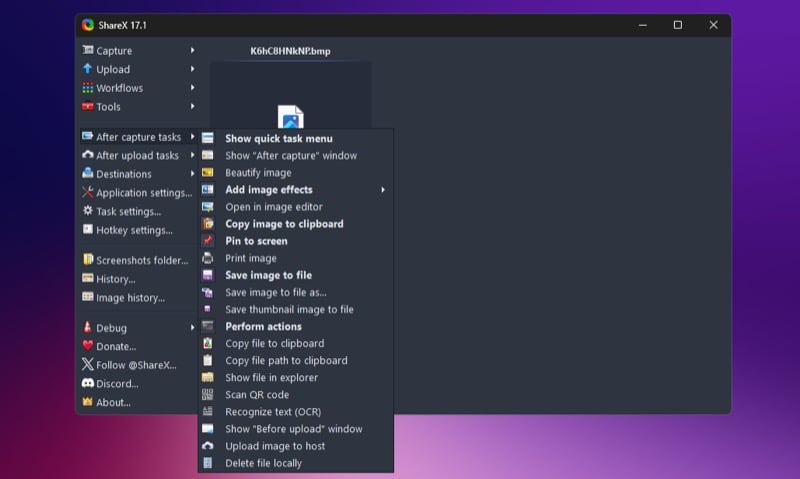Click the Image history icon
800x479 pixels.
pos(88,297)
